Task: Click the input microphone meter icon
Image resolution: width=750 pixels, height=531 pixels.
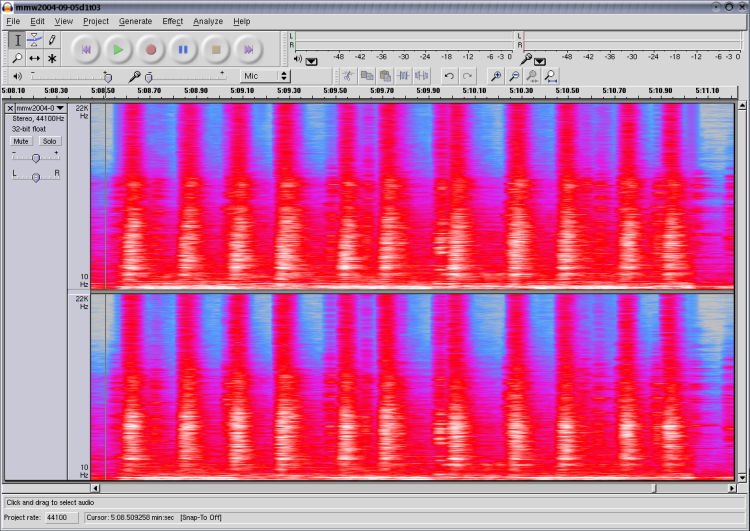Action: click(526, 59)
